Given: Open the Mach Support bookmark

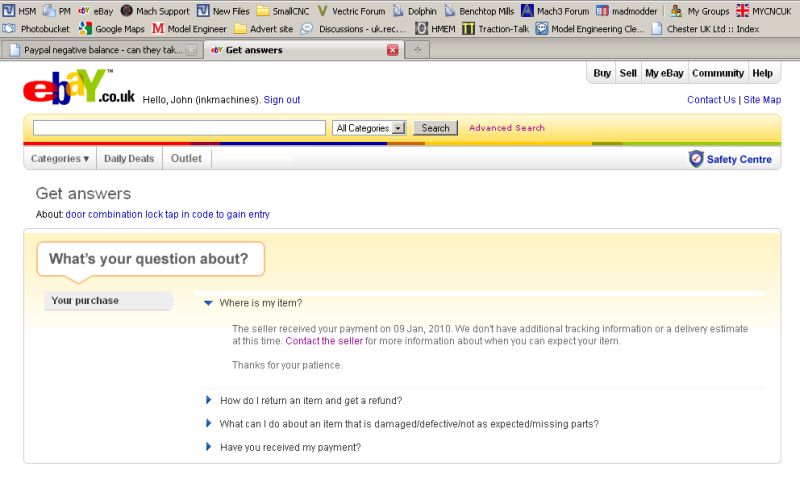Looking at the screenshot, I should click(x=155, y=11).
